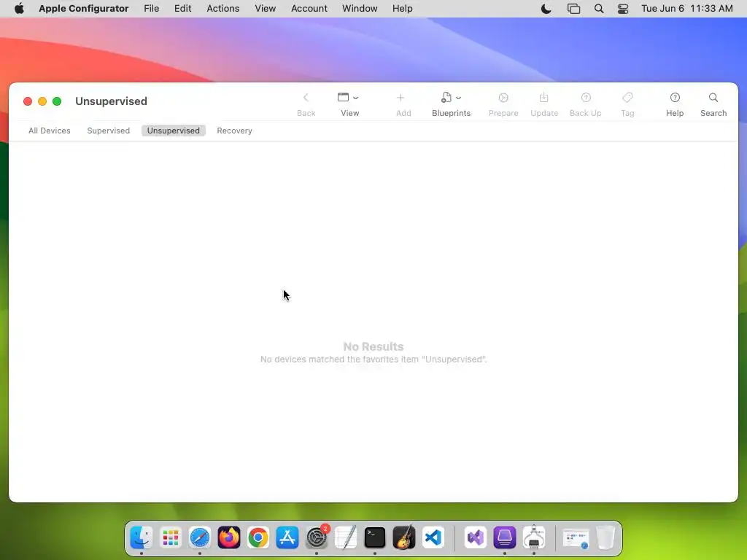Click the Back toolbar arrow

[x=306, y=98]
